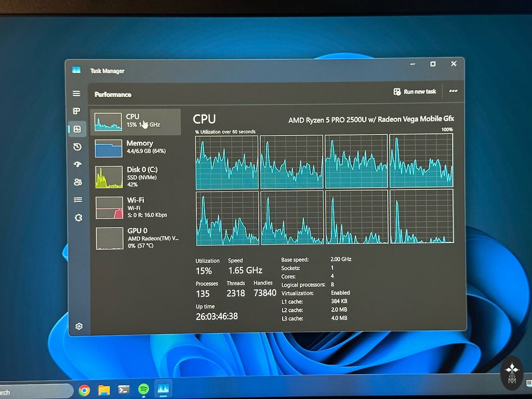This screenshot has width=532, height=399.
Task: Open Task Manager settings gear
Action: point(79,326)
